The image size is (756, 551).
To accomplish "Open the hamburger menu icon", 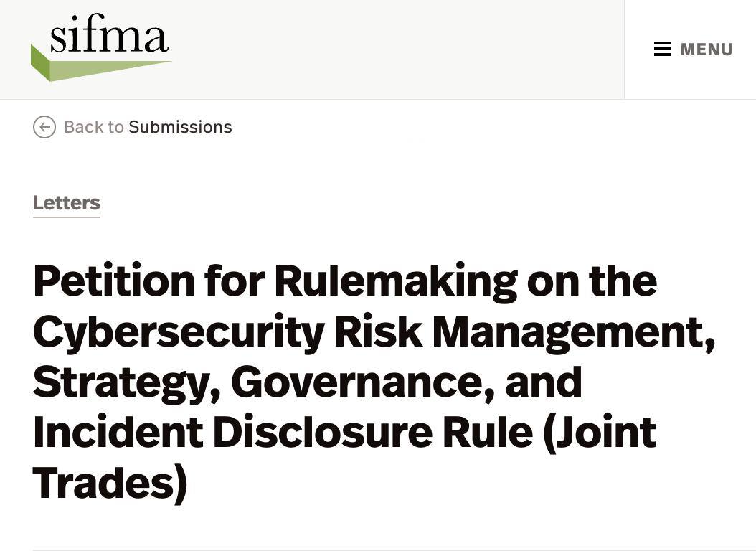I will 663,50.
